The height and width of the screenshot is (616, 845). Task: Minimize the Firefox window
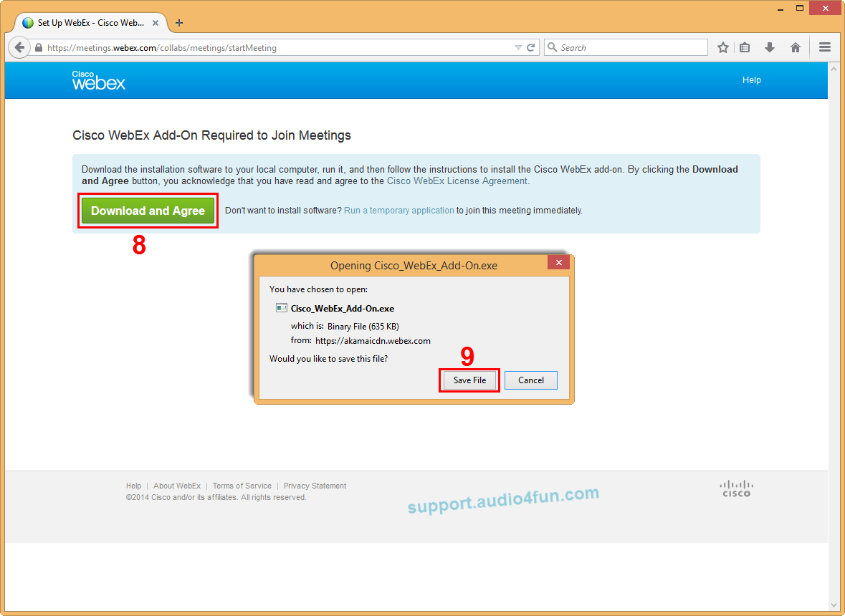[780, 9]
